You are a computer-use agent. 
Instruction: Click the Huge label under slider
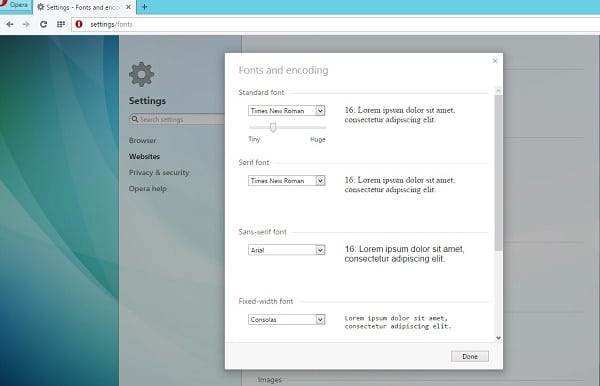[318, 140]
